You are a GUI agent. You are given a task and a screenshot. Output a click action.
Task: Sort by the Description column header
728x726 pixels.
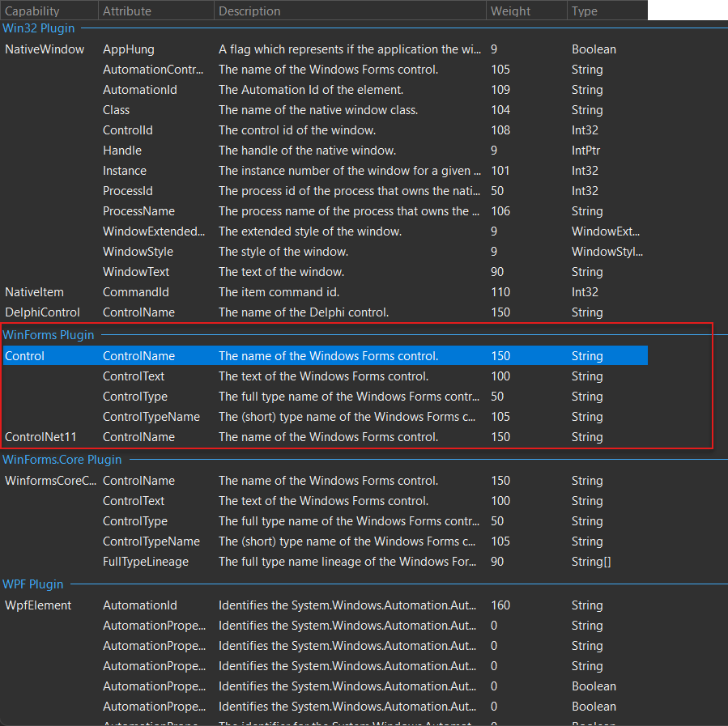pyautogui.click(x=350, y=11)
